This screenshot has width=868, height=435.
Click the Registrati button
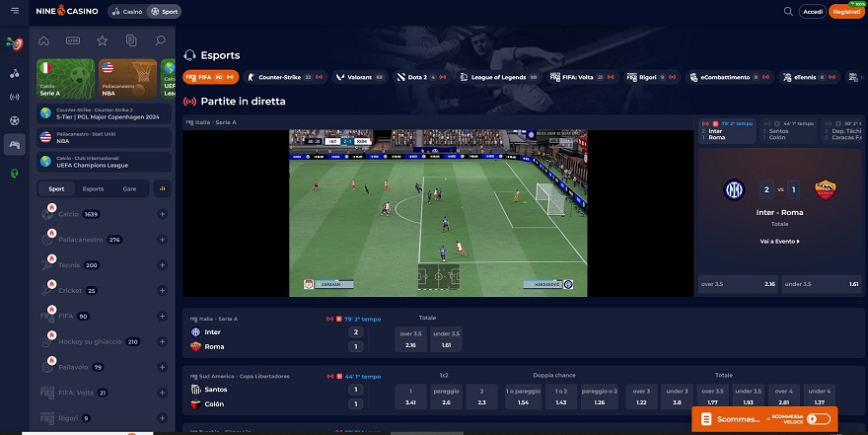coord(847,11)
